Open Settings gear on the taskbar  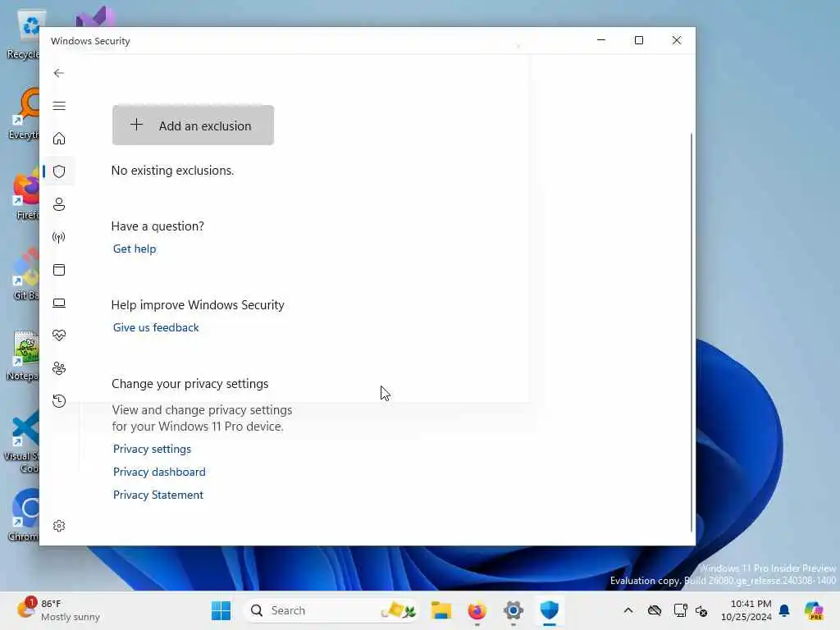point(514,610)
